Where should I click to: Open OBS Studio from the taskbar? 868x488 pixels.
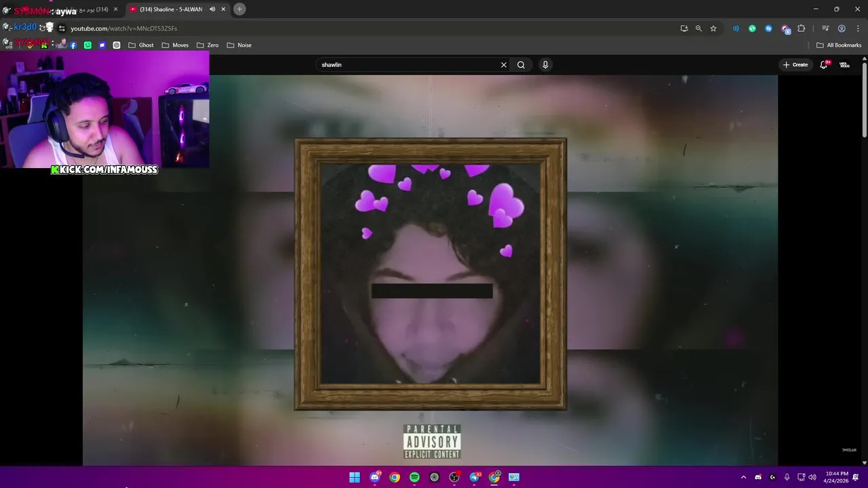click(x=454, y=477)
